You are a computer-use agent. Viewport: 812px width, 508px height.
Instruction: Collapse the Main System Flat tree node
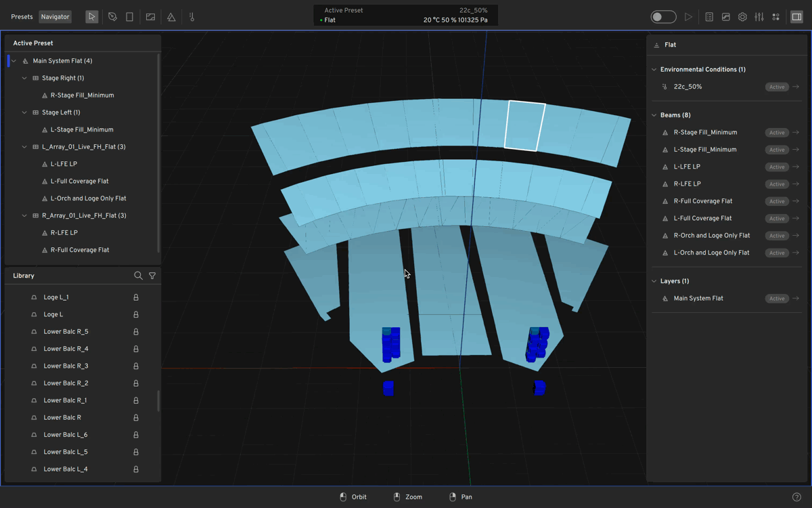coord(14,61)
